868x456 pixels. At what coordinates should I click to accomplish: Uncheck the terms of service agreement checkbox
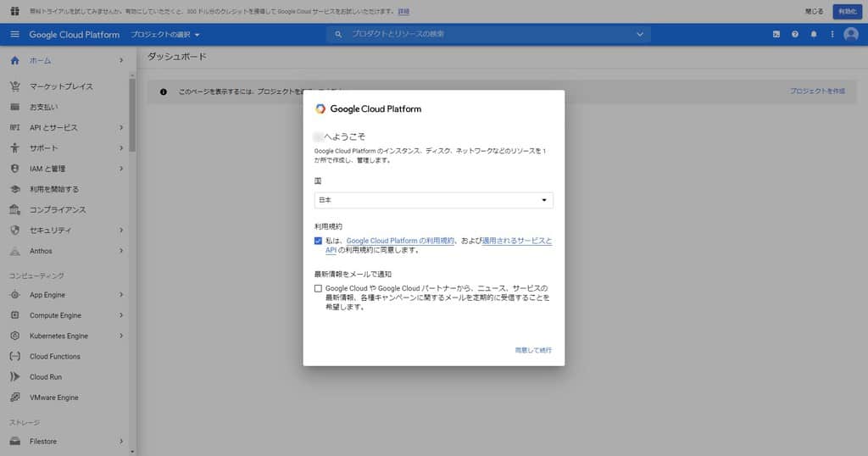[x=318, y=241]
